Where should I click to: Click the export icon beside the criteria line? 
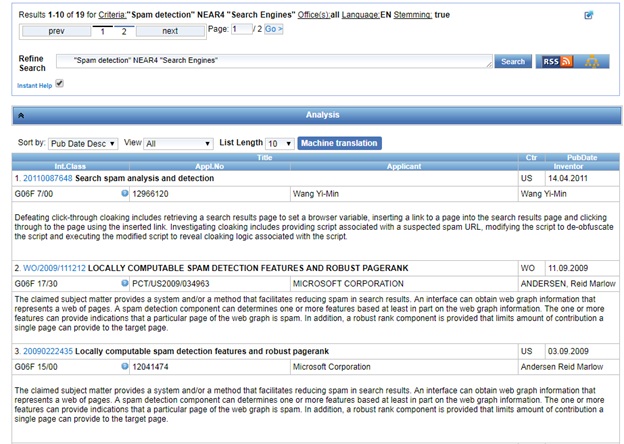click(589, 15)
